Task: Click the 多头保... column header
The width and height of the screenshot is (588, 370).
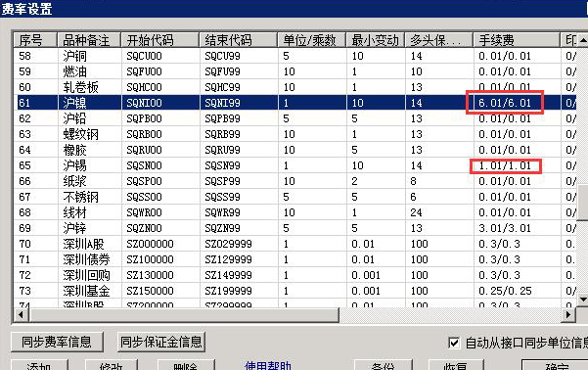Action: click(439, 40)
